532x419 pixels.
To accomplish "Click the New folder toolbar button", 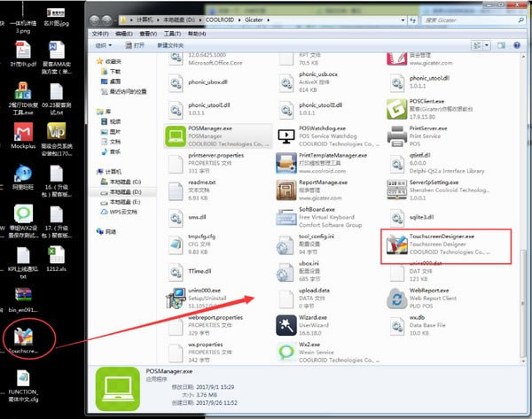I will [x=170, y=45].
